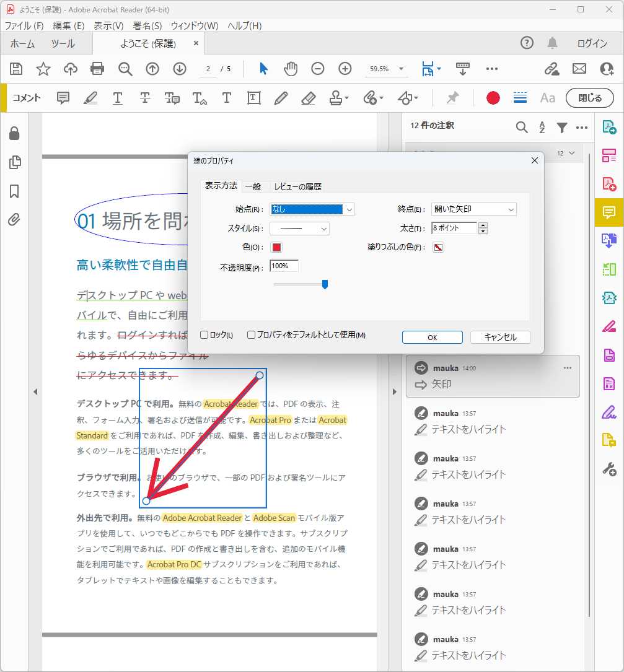
Task: Click the red 色 color swatch
Action: tap(276, 247)
